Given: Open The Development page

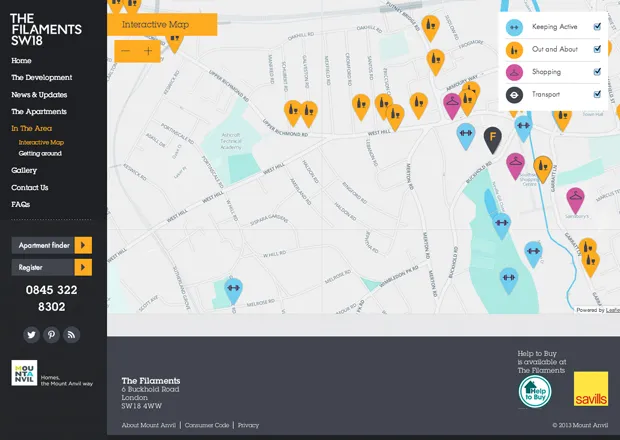Looking at the screenshot, I should click(42, 77).
